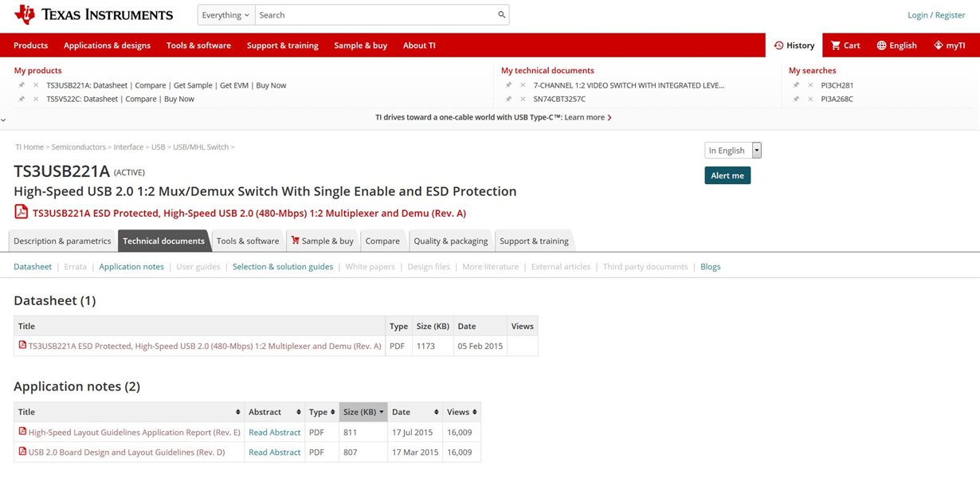This screenshot has width=980, height=478.
Task: Remove 7-CHANNEL 1:2 VIDEO SWITCH document
Action: point(523,85)
